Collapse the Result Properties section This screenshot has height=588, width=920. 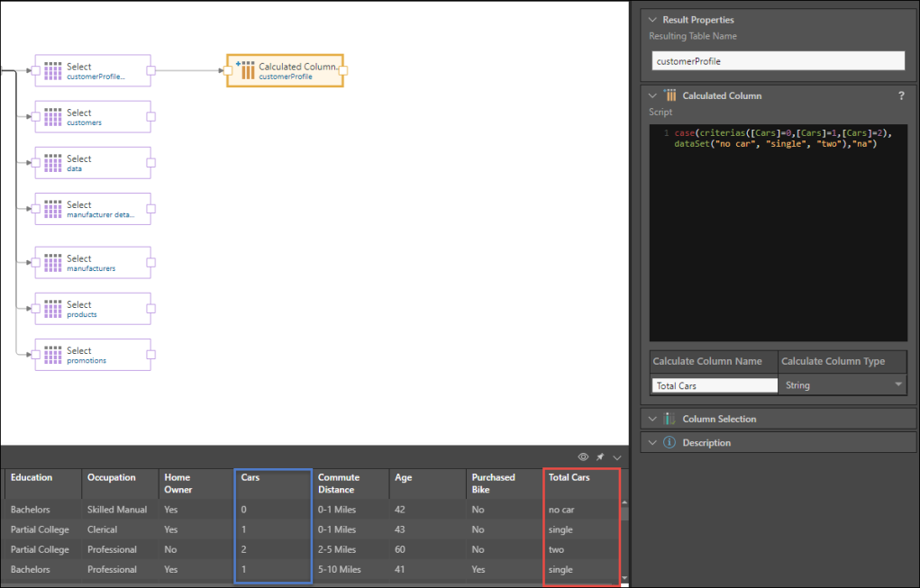653,20
